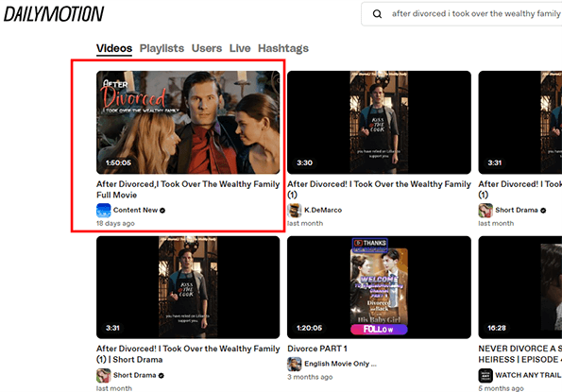Open title ending '(1) | Short Drama'
The width and height of the screenshot is (562, 392).
pos(188,354)
